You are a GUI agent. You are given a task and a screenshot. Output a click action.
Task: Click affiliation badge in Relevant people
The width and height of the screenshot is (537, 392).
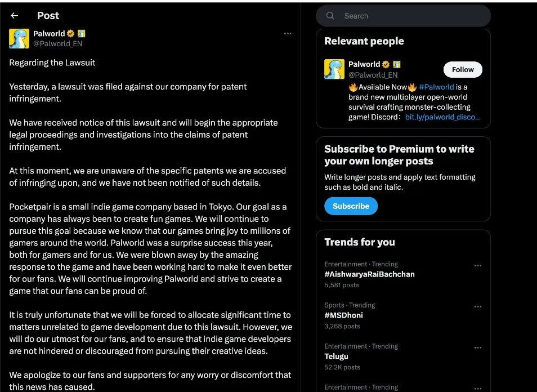coord(397,64)
